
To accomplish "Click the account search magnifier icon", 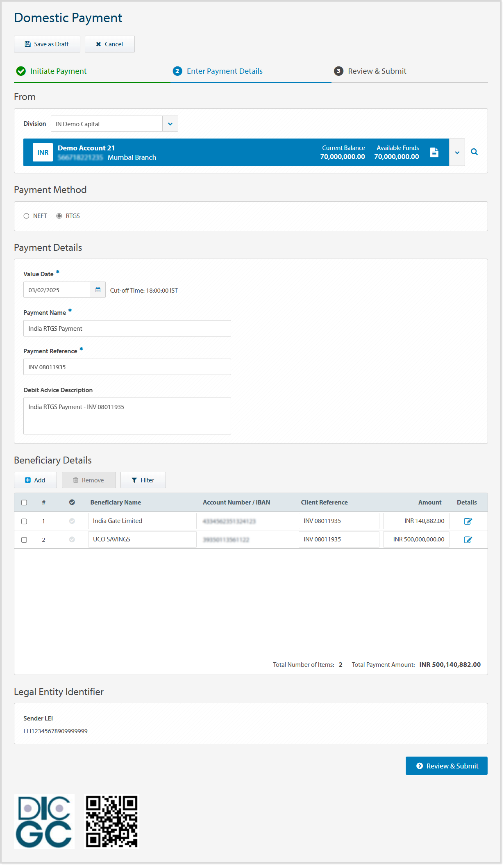I will pos(474,152).
